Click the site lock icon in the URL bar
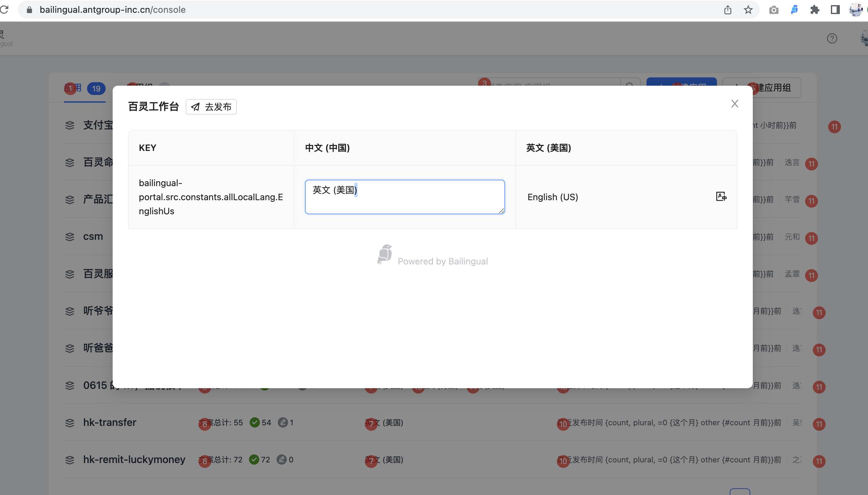The image size is (868, 495). (x=29, y=10)
